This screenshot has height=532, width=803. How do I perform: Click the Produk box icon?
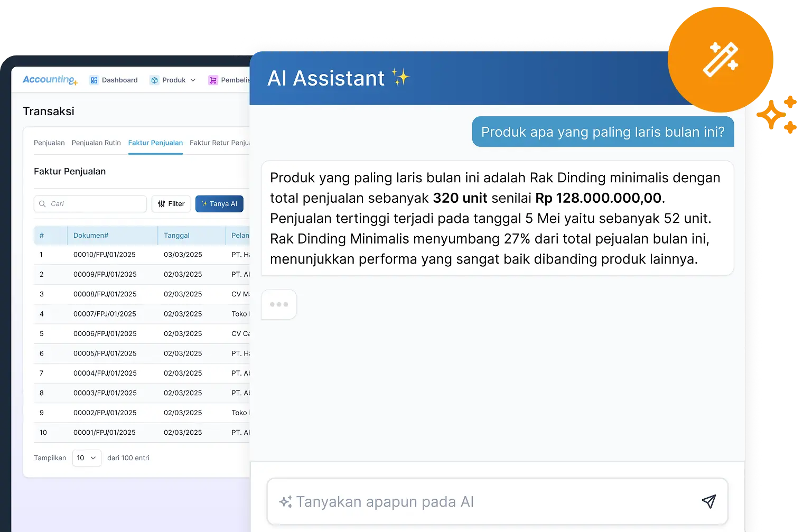pyautogui.click(x=155, y=80)
